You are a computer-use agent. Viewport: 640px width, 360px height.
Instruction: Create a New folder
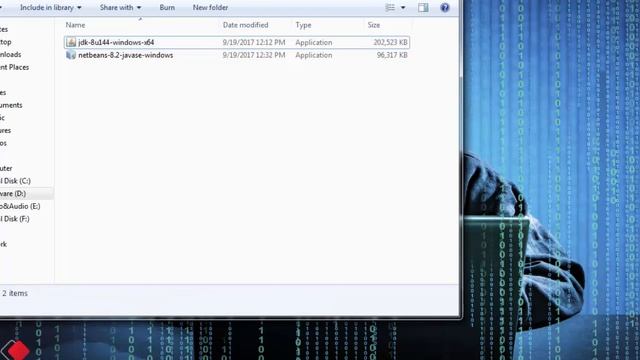(210, 7)
